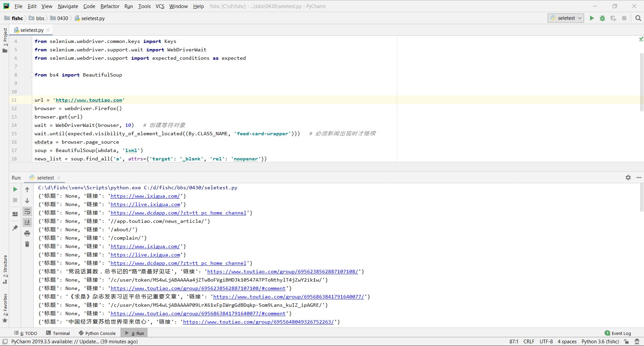
Task: Open the Tools menu
Action: coord(144,6)
